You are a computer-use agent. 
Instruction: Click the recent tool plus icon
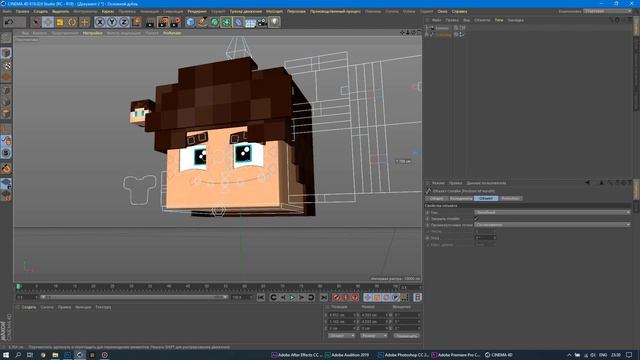[84, 22]
